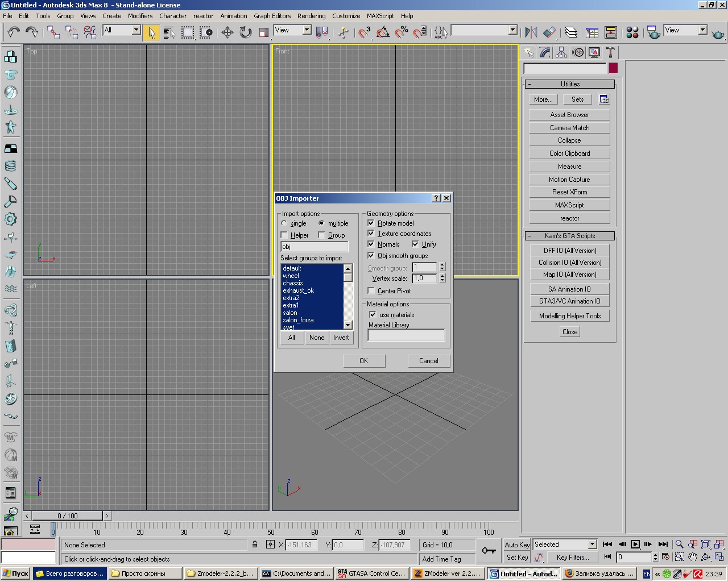Choose the Select and Rotate tool

tap(246, 32)
